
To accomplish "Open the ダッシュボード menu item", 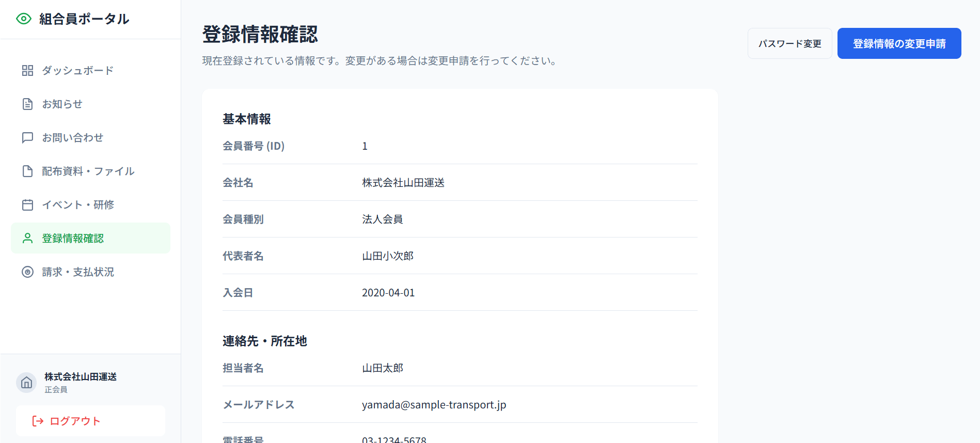I will click(77, 71).
